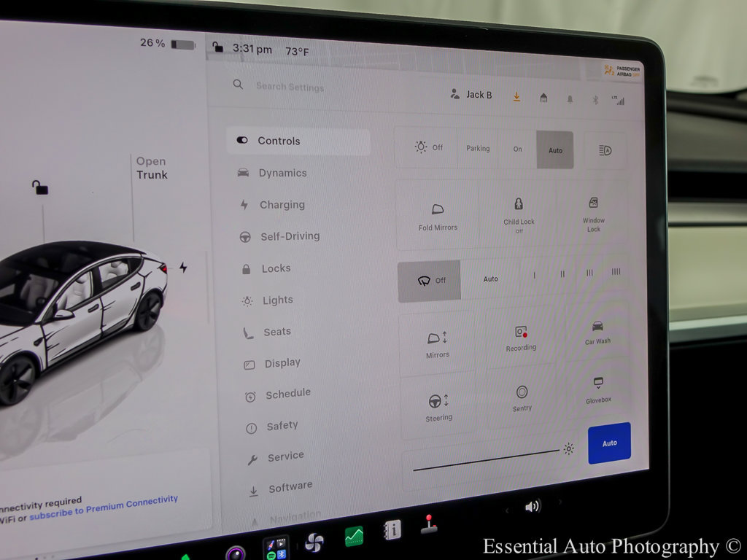Tap the Bluetooth status icon
This screenshot has width=747, height=560.
595,100
